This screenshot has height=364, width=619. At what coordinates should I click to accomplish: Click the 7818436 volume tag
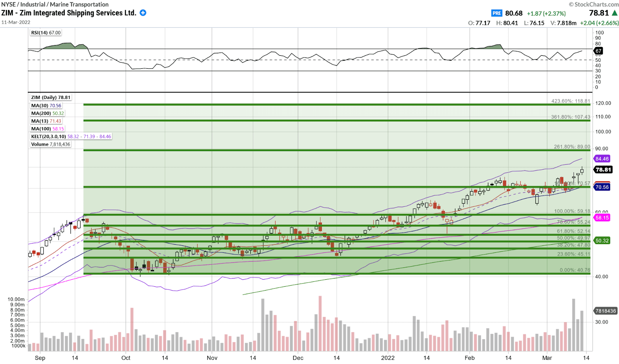pyautogui.click(x=605, y=311)
